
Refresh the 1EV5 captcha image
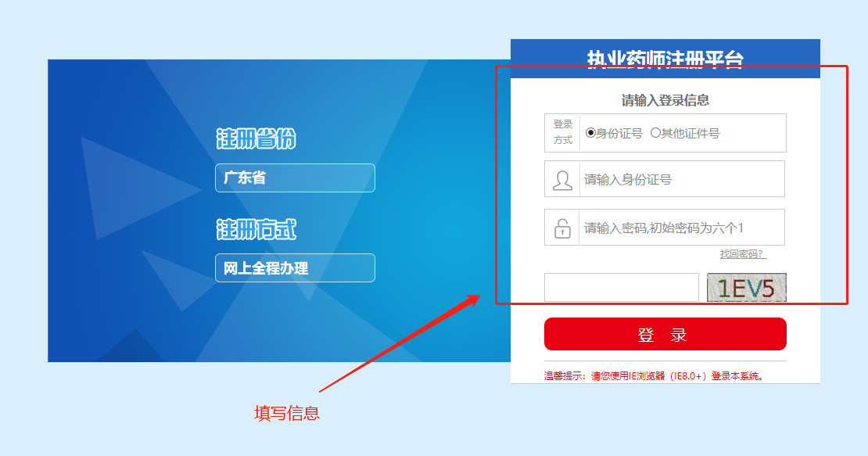click(747, 287)
